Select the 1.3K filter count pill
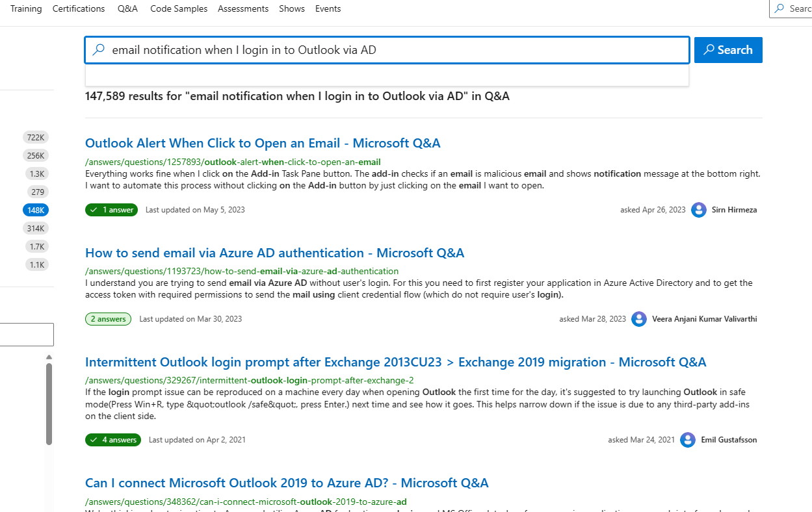The image size is (812, 512). click(36, 173)
